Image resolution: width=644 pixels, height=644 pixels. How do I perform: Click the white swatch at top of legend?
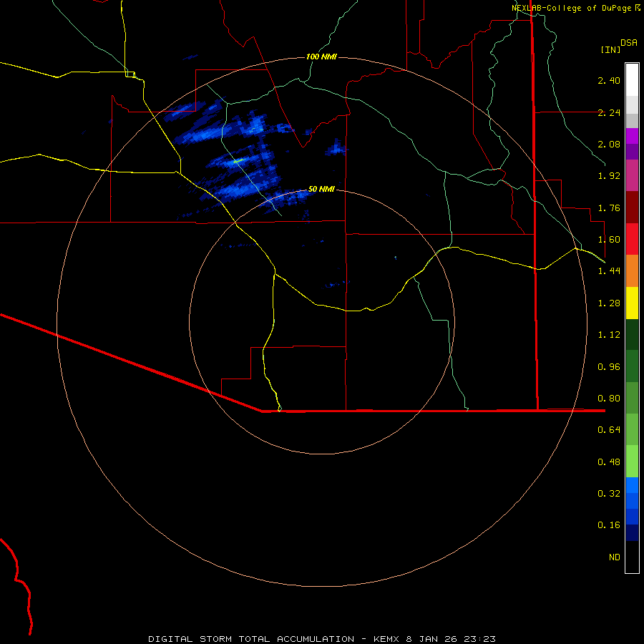(632, 79)
